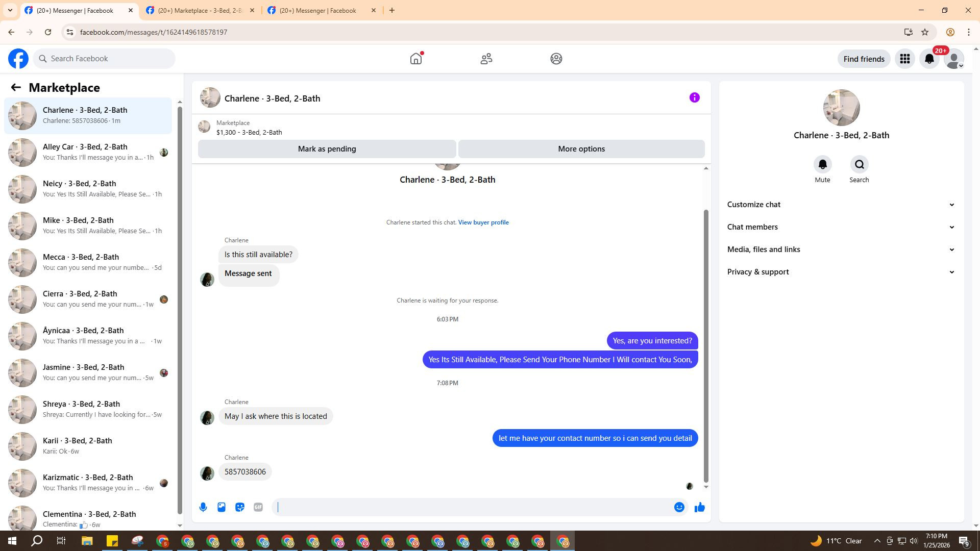
Task: Click the chat message scrollbar
Action: 706,345
